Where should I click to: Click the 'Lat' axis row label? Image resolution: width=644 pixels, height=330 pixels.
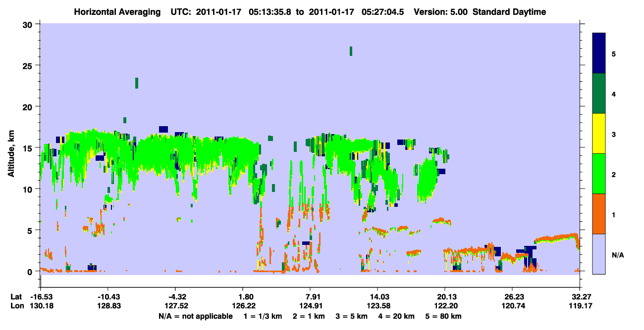pos(16,297)
